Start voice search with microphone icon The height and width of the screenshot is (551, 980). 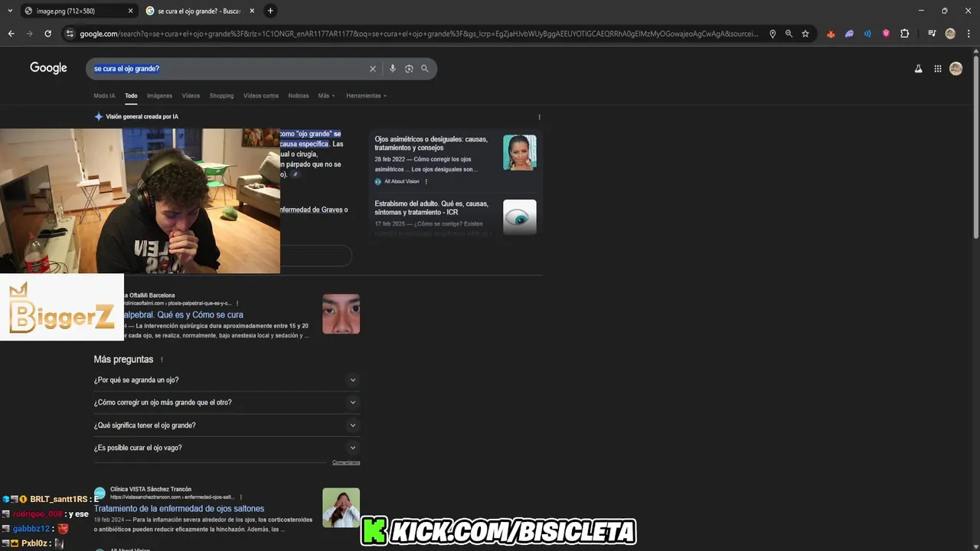click(x=393, y=69)
